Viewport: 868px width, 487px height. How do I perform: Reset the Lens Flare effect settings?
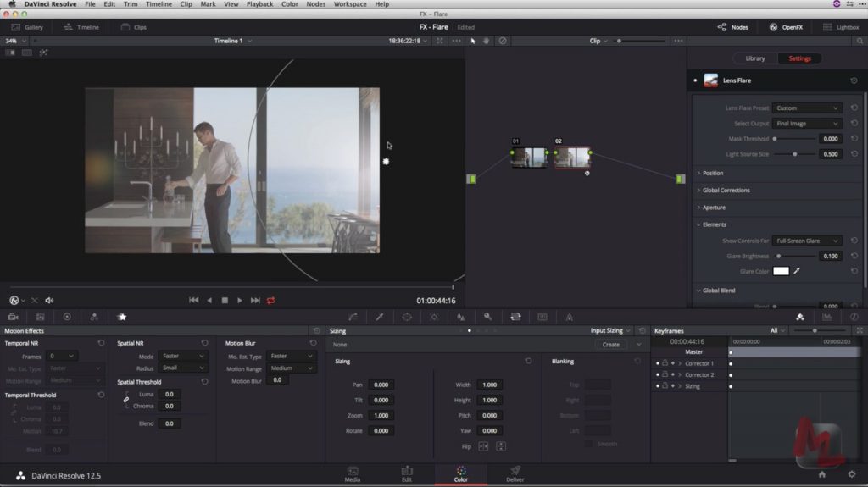pyautogui.click(x=854, y=80)
